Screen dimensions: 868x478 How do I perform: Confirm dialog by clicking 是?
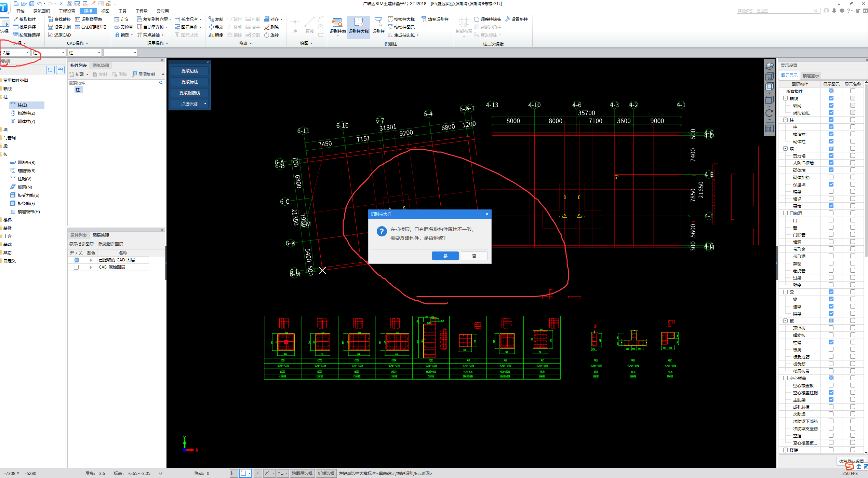point(445,256)
